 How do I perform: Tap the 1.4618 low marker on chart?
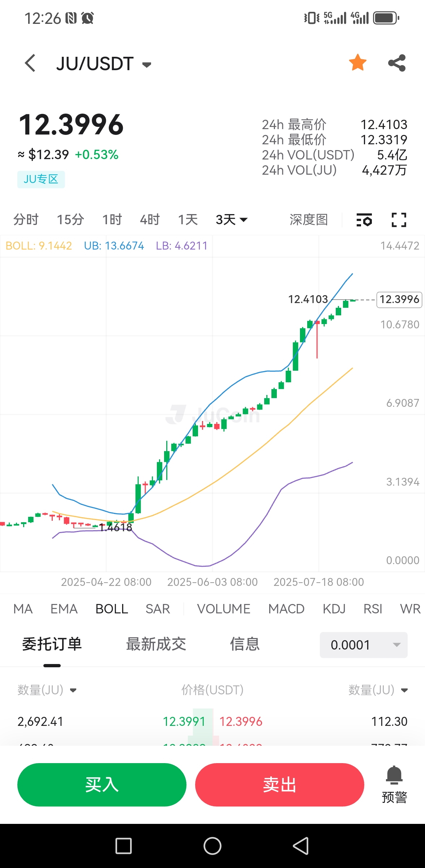116,528
